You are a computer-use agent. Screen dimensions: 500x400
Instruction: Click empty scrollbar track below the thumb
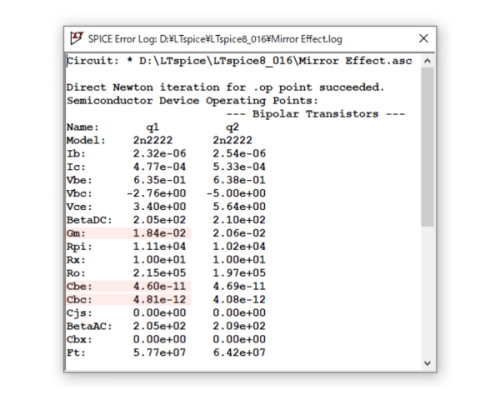tap(427, 292)
